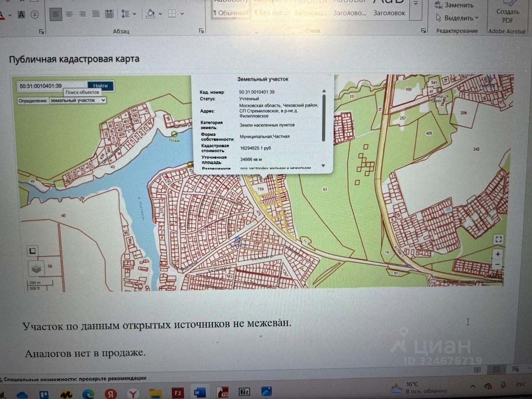Open red Я Yandex icon in taskbar
The width and height of the screenshot is (532, 399).
(110, 393)
